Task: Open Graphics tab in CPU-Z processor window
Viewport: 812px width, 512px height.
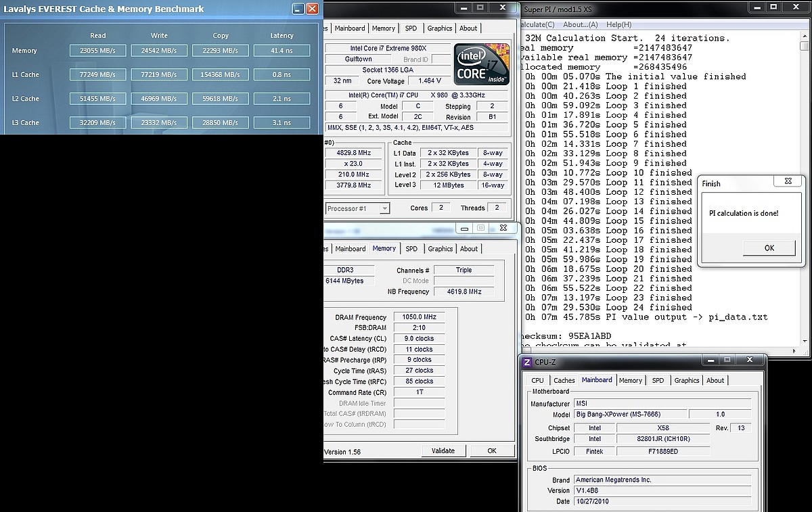Action: point(440,28)
